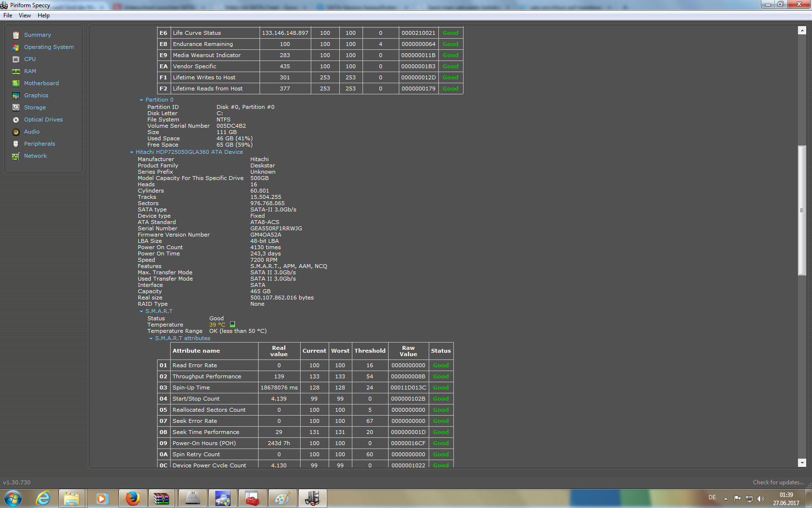Image resolution: width=812 pixels, height=508 pixels.
Task: Go to the Peripherals section
Action: click(40, 144)
